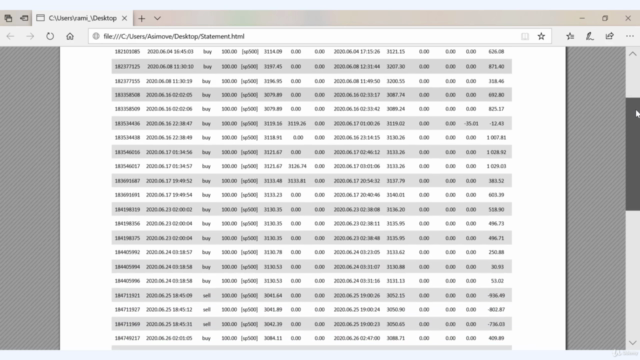
Task: Click open time 2020.06.16 22:38:49
Action: 169,138
